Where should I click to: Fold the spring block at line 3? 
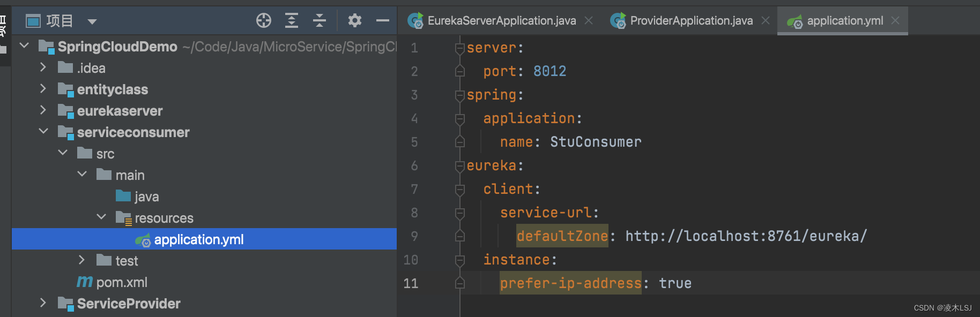pyautogui.click(x=459, y=95)
